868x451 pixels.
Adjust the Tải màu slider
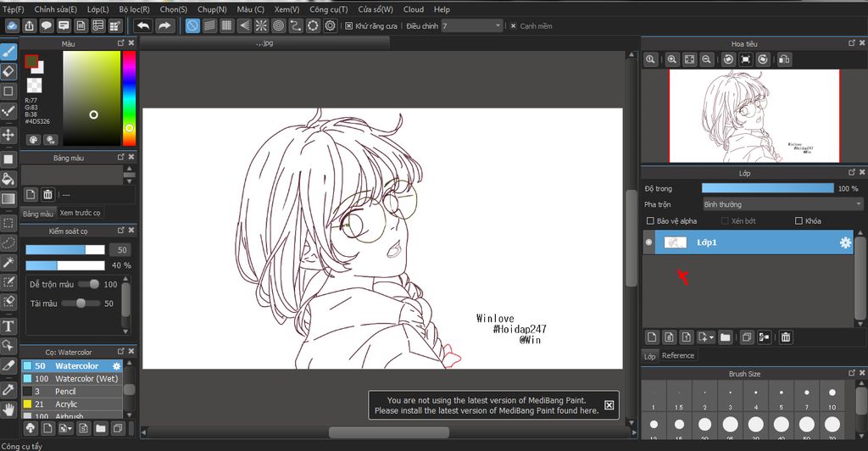tap(81, 303)
